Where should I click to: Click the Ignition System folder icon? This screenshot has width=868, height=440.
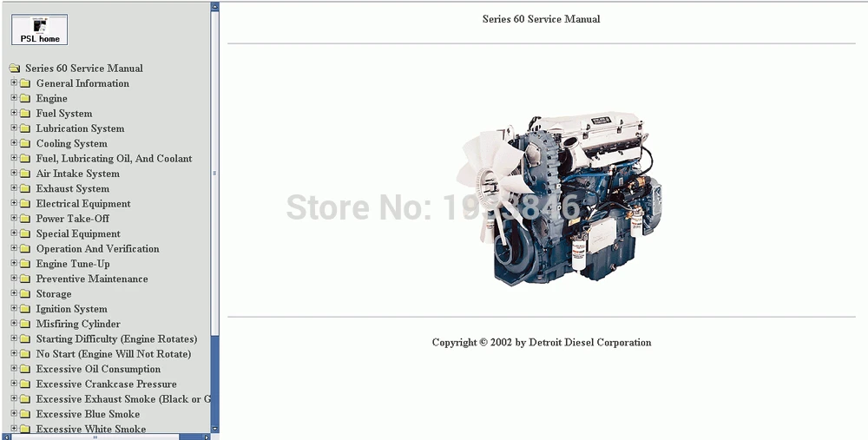pyautogui.click(x=25, y=308)
